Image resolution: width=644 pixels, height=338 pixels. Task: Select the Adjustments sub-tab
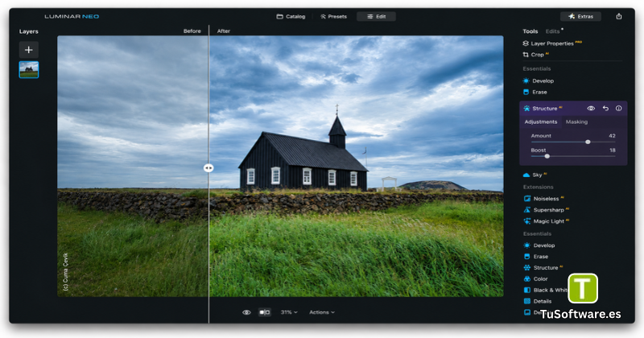point(540,122)
